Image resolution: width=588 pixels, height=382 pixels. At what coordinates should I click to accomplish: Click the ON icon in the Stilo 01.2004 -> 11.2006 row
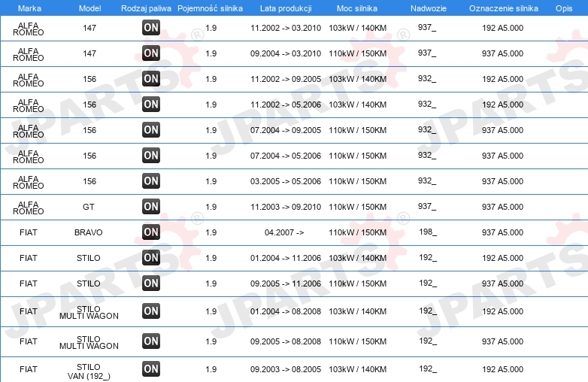click(151, 257)
